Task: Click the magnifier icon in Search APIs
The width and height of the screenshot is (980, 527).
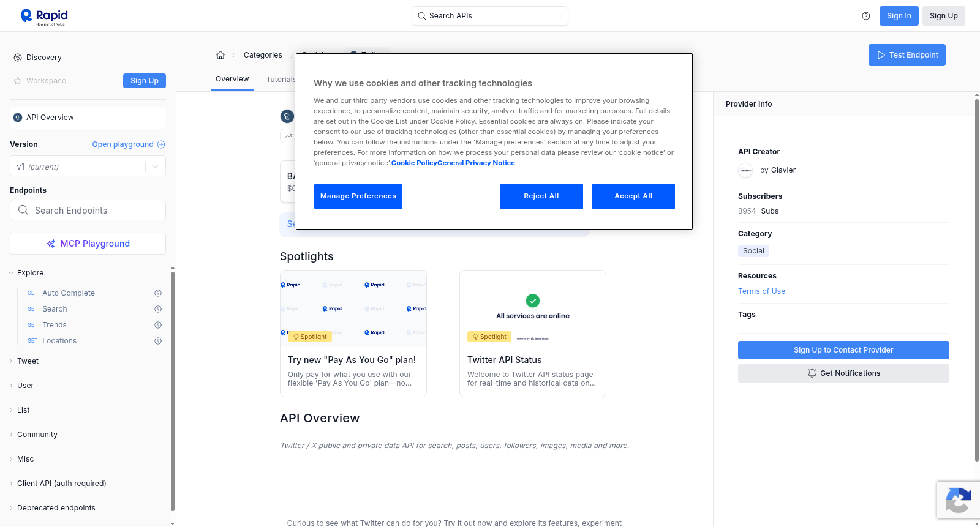Action: point(421,16)
